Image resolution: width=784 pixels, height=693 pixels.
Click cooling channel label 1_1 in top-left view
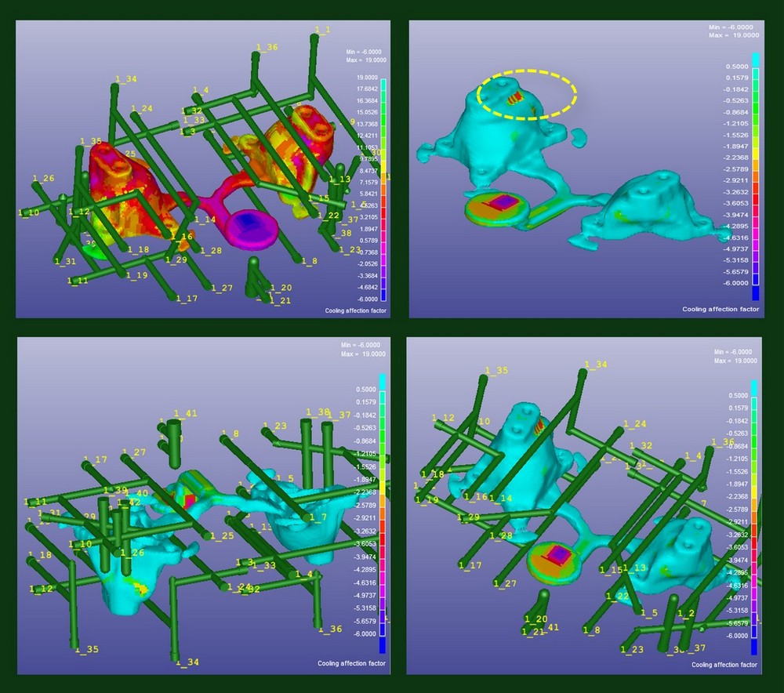(x=322, y=30)
